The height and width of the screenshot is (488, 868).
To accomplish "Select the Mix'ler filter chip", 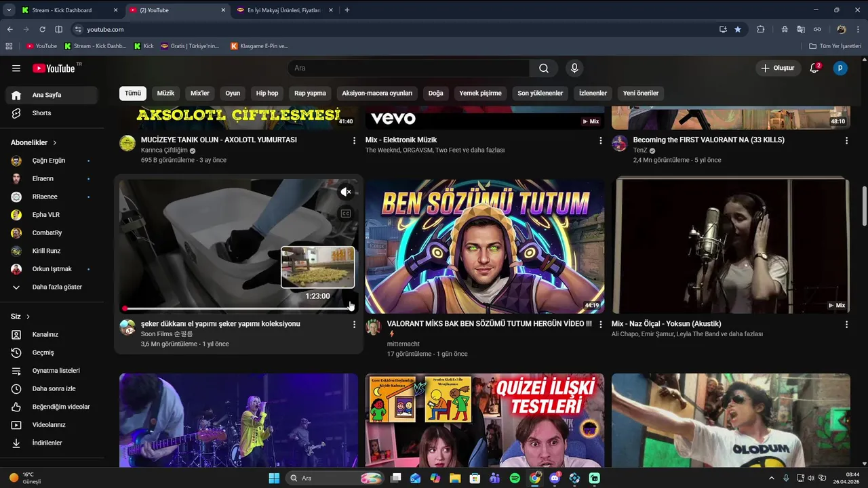I will (200, 93).
